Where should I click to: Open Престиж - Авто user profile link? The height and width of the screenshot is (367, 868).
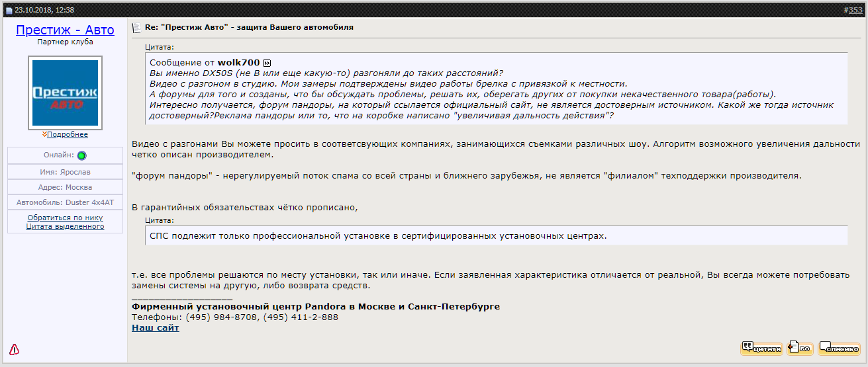tap(65, 30)
